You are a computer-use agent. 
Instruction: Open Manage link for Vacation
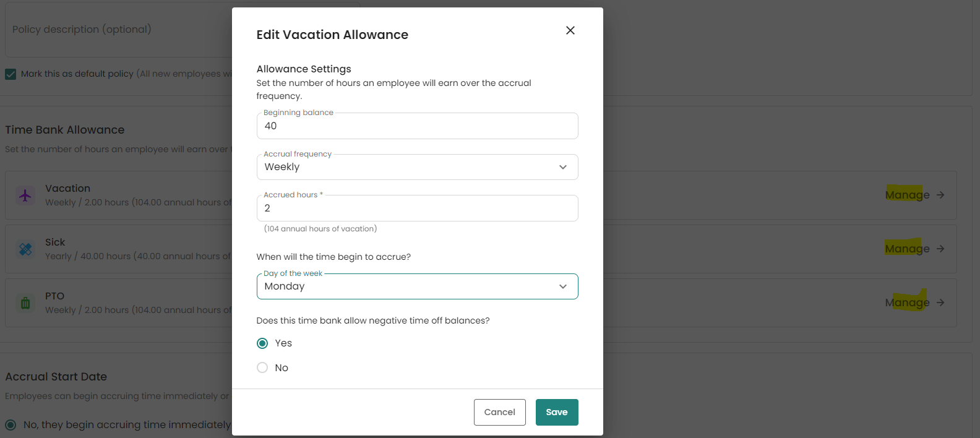907,195
